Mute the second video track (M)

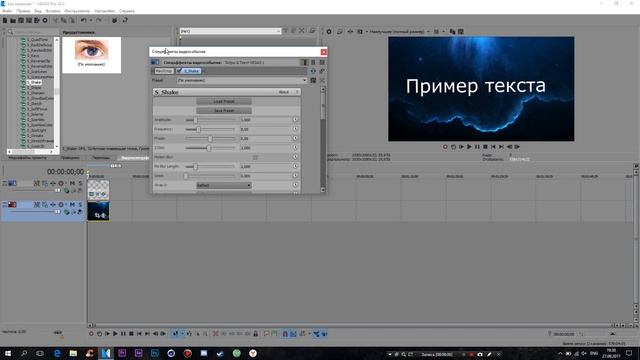[72, 204]
